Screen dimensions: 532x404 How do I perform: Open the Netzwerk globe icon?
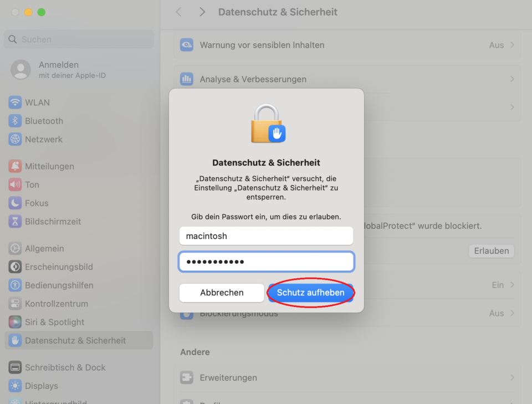pyautogui.click(x=15, y=140)
